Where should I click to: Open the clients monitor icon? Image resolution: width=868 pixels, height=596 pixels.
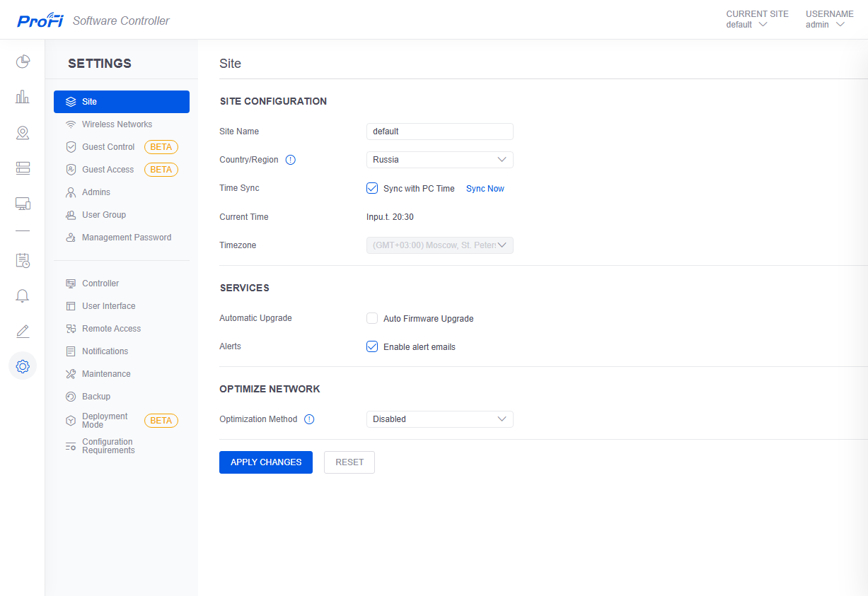[23, 204]
